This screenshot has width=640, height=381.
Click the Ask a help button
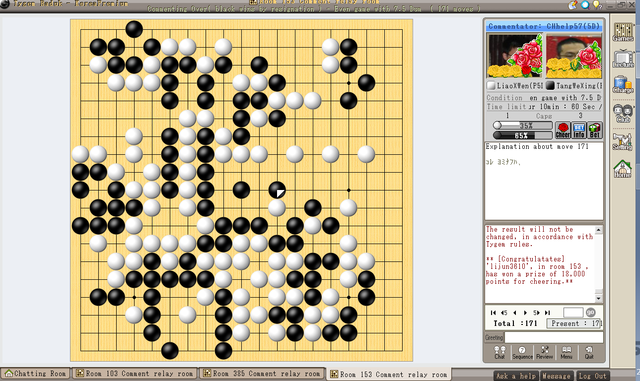coord(516,376)
